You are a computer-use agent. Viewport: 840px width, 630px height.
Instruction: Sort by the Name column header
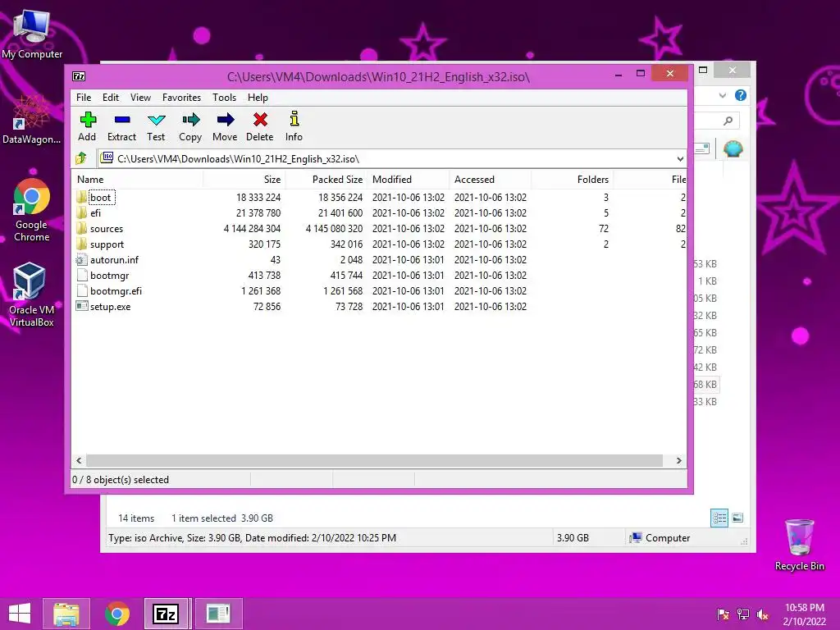tap(137, 180)
